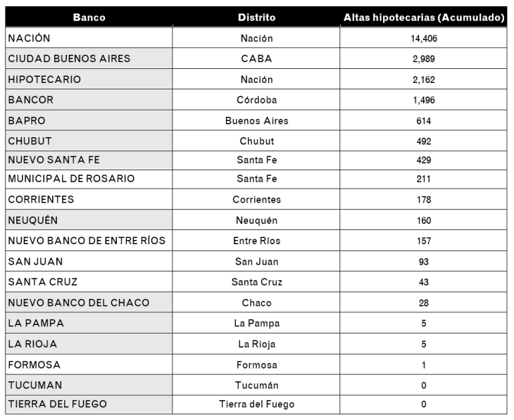
Task: Click the Banco column header
Action: click(89, 18)
